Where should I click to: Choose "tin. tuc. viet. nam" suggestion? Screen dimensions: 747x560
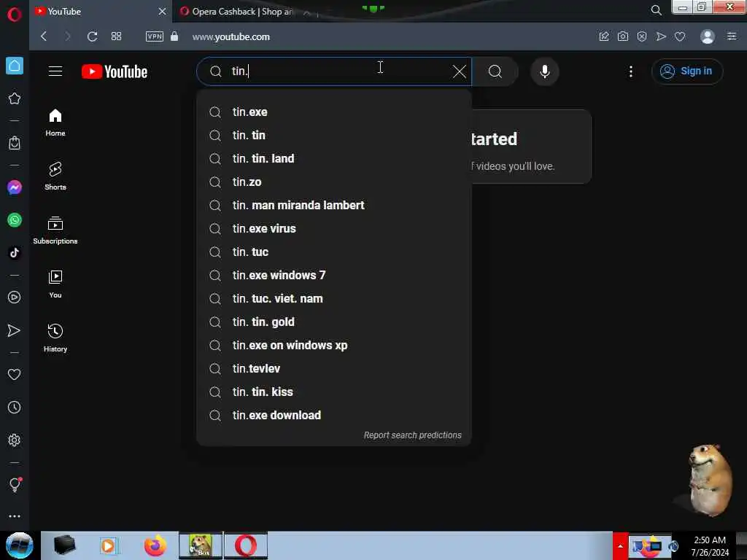334,298
